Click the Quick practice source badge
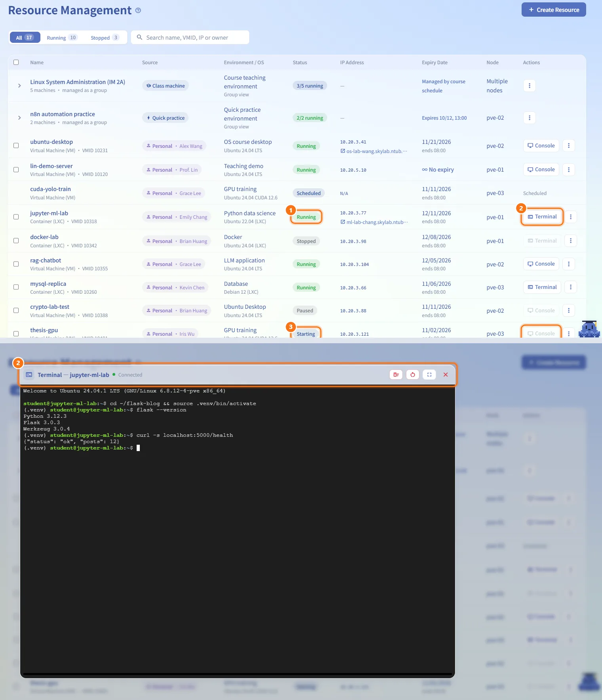The height and width of the screenshot is (700, 602). click(166, 118)
